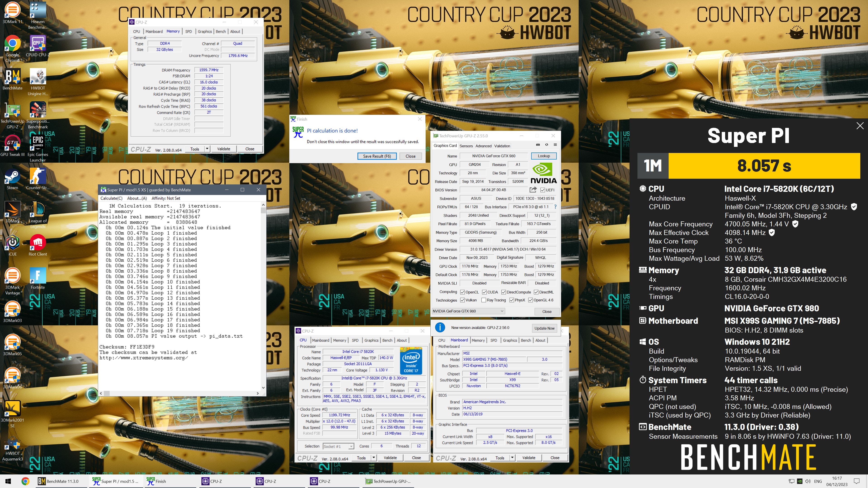This screenshot has height=488, width=868.
Task: Enable the Ray Tracing checkbox
Action: 484,300
